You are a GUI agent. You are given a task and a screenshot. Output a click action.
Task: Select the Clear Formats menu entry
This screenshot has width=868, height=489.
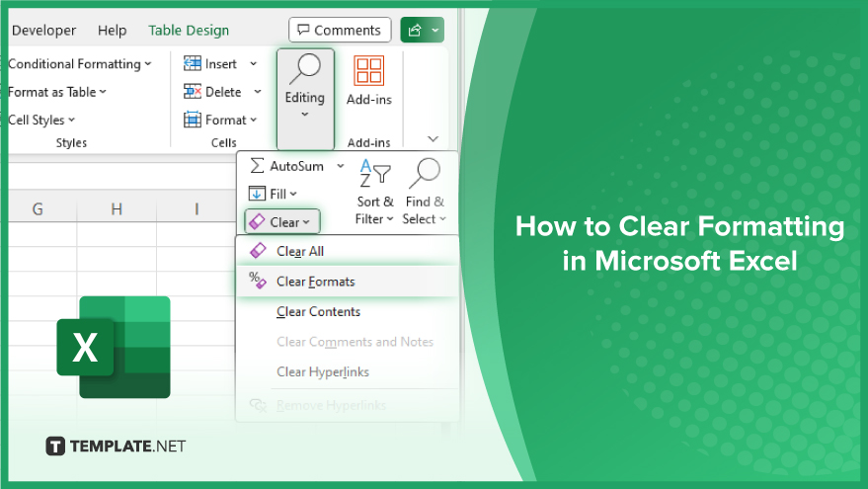click(x=347, y=282)
